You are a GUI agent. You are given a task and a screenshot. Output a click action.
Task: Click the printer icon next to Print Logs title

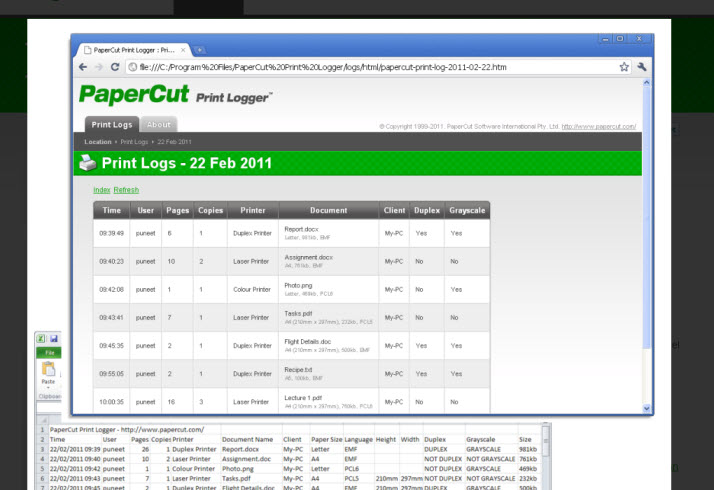point(87,163)
